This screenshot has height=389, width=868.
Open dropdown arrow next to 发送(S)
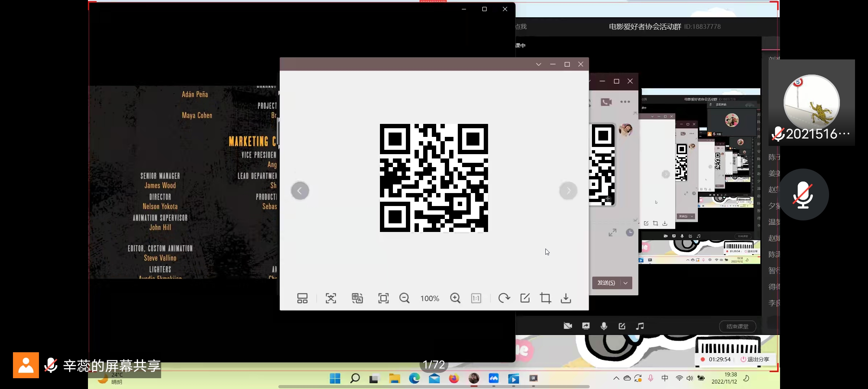pos(626,283)
